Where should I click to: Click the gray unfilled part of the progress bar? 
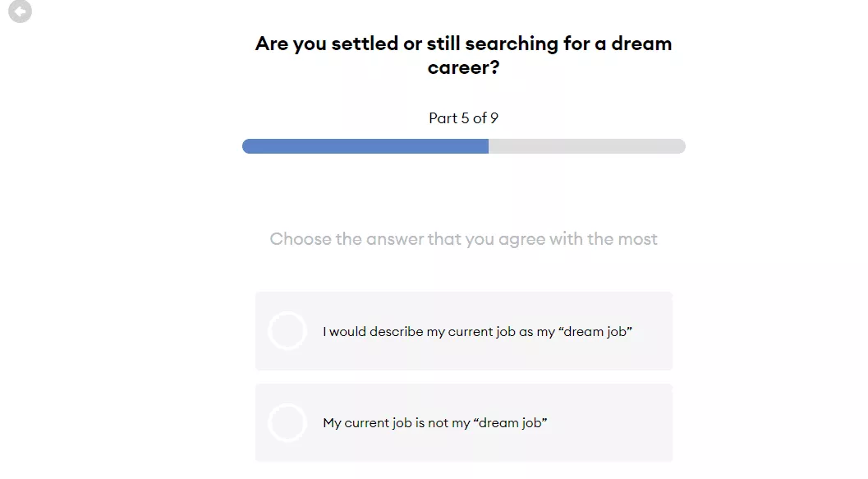tap(587, 146)
